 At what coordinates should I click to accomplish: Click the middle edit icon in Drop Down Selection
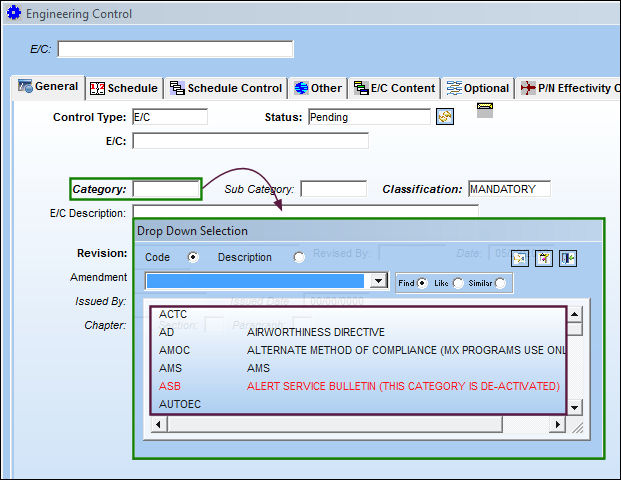(544, 259)
